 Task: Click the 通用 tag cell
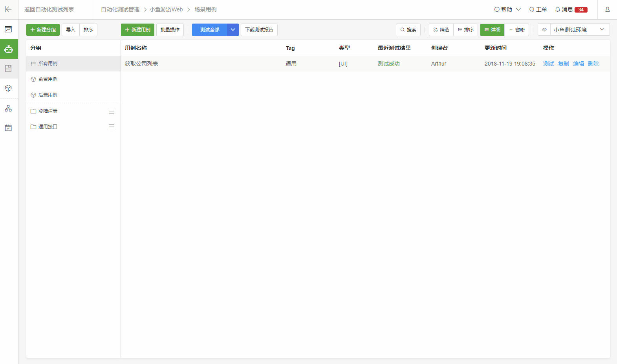[291, 64]
